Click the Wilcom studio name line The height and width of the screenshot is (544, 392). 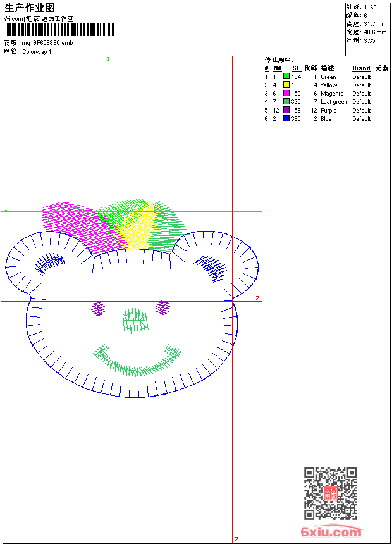[38, 19]
